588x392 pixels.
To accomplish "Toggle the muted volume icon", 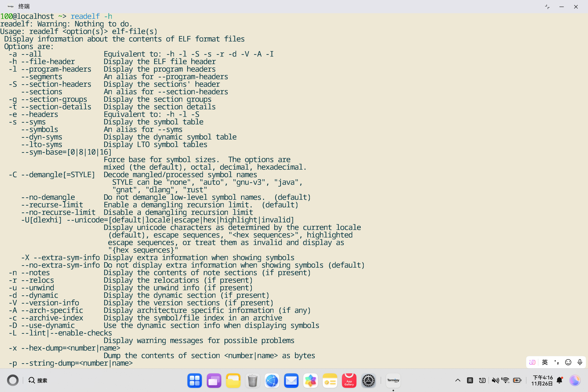I will click(x=495, y=380).
